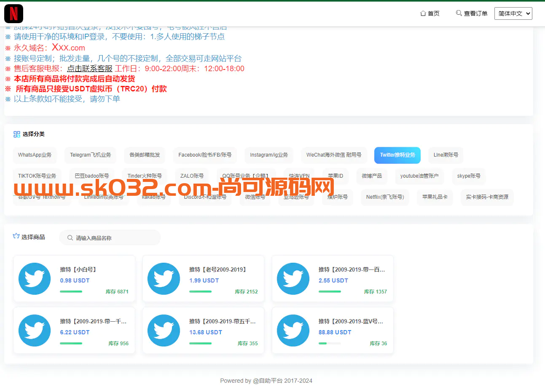Select the Telegram飞机业务 category
545x392 pixels.
pyautogui.click(x=91, y=155)
